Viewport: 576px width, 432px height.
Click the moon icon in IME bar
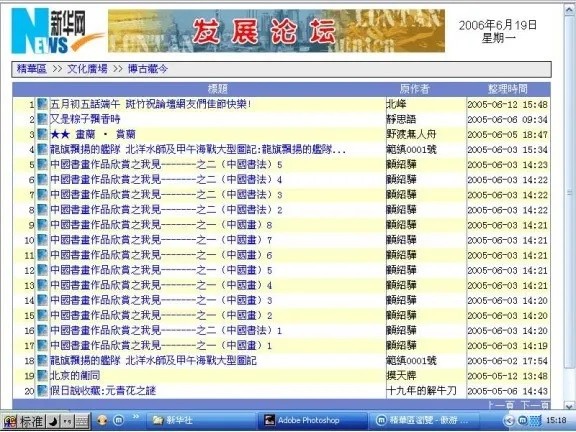coord(54,421)
